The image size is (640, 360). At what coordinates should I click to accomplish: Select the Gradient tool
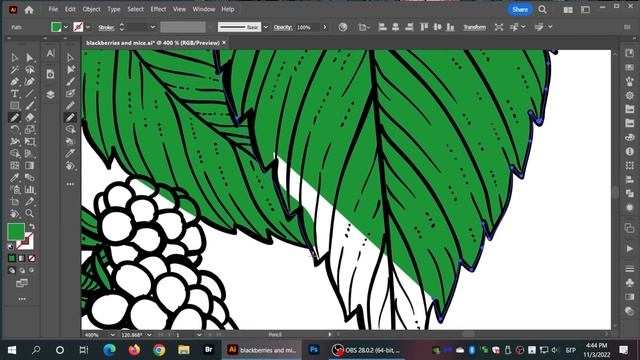29,165
